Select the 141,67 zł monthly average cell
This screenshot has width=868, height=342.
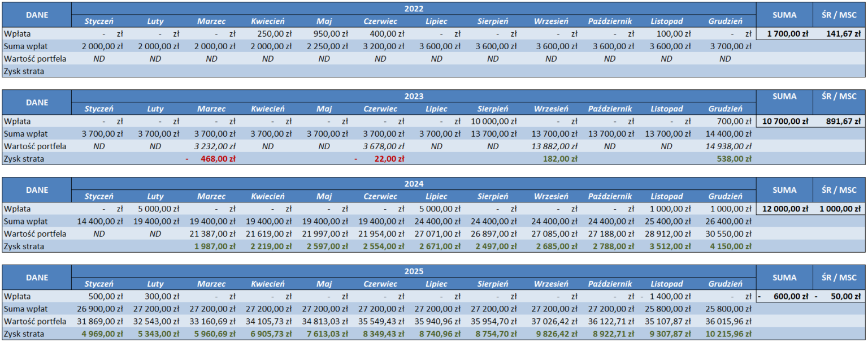[839, 34]
